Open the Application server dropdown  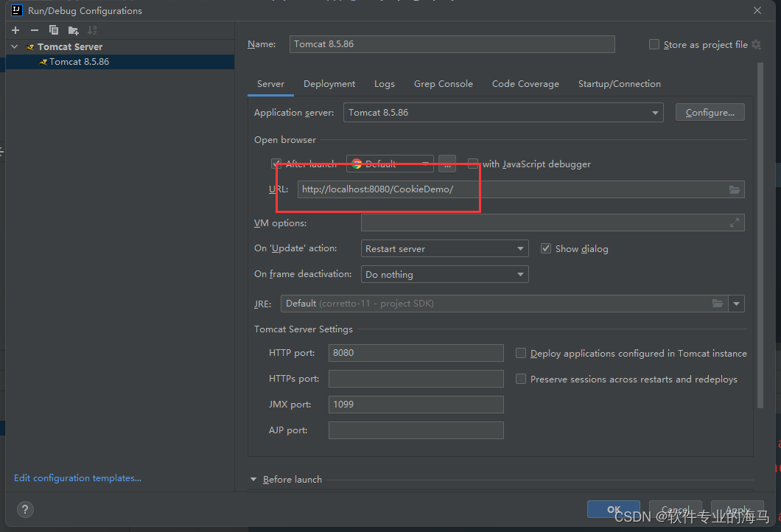tap(503, 113)
